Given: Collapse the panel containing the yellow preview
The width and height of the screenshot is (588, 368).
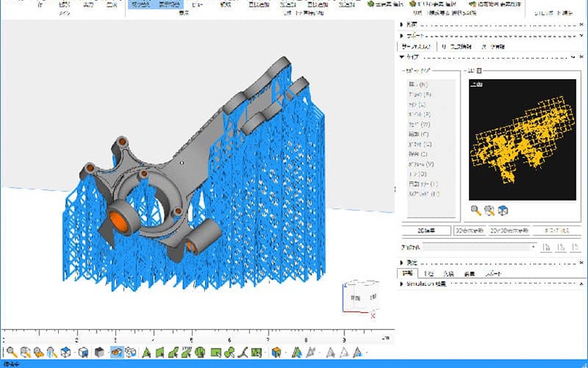Looking at the screenshot, I should coord(402,57).
